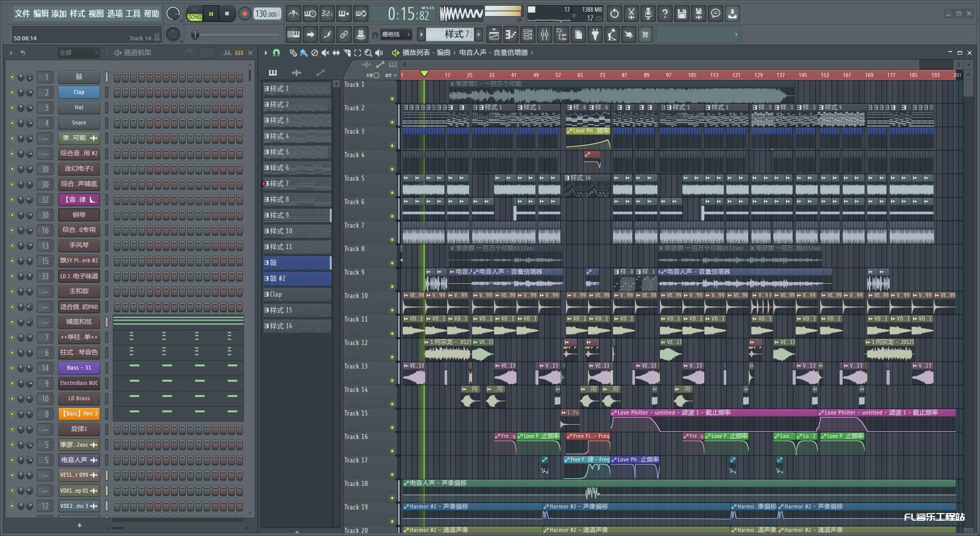Stop playback with the stop button
This screenshot has height=536, width=980.
[227, 14]
